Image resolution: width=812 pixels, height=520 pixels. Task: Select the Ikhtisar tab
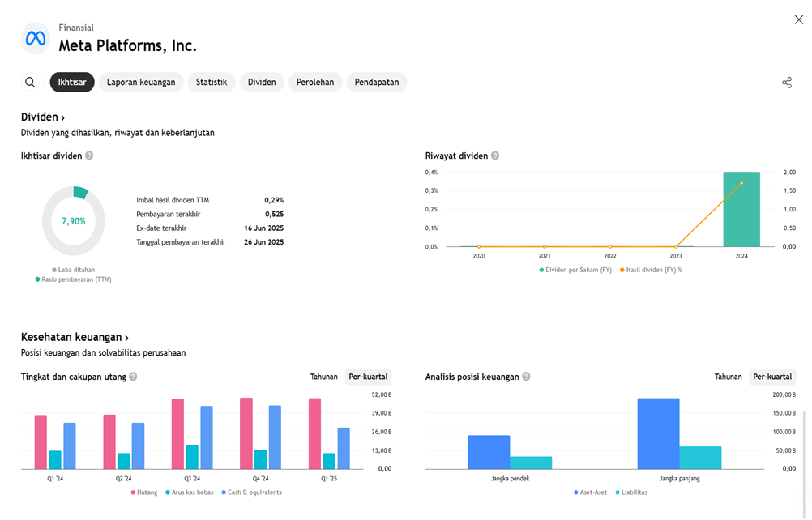point(72,83)
